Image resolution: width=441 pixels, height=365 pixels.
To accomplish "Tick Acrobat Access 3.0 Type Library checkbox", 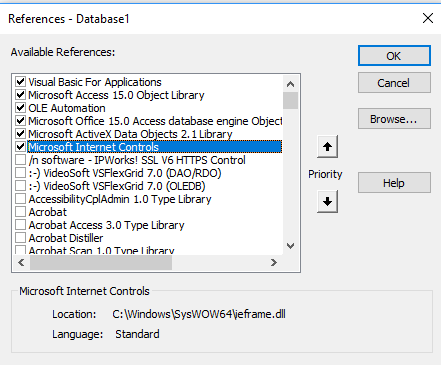I will click(x=21, y=225).
